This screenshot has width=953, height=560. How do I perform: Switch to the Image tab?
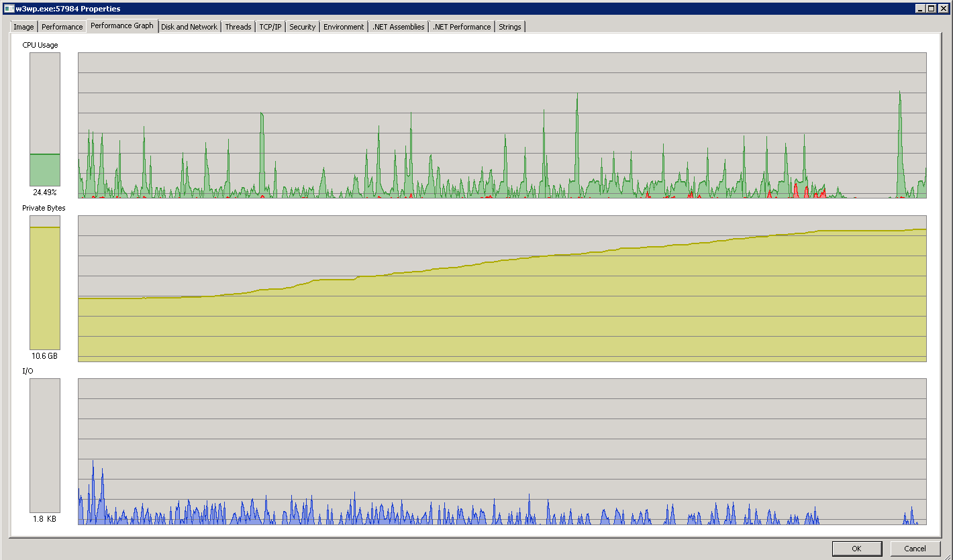[23, 27]
